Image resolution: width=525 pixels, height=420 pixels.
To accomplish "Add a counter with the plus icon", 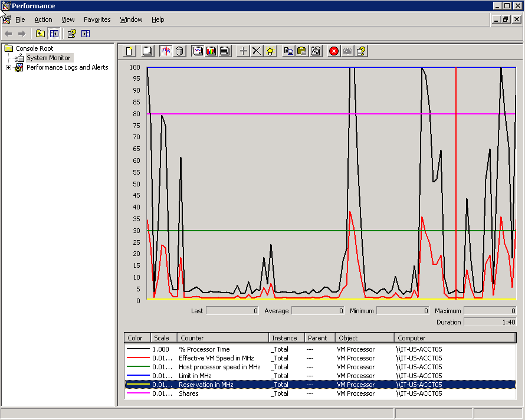I will (243, 51).
